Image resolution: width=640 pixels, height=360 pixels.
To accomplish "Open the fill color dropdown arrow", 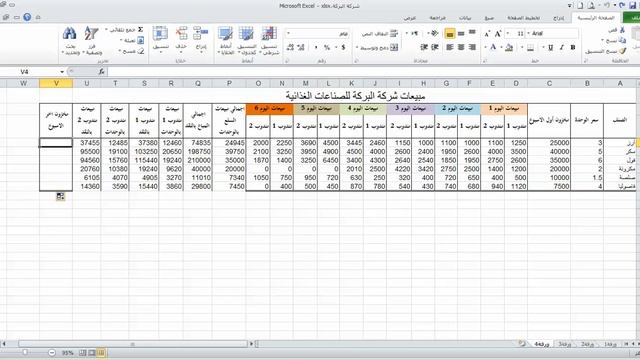I will [x=502, y=48].
